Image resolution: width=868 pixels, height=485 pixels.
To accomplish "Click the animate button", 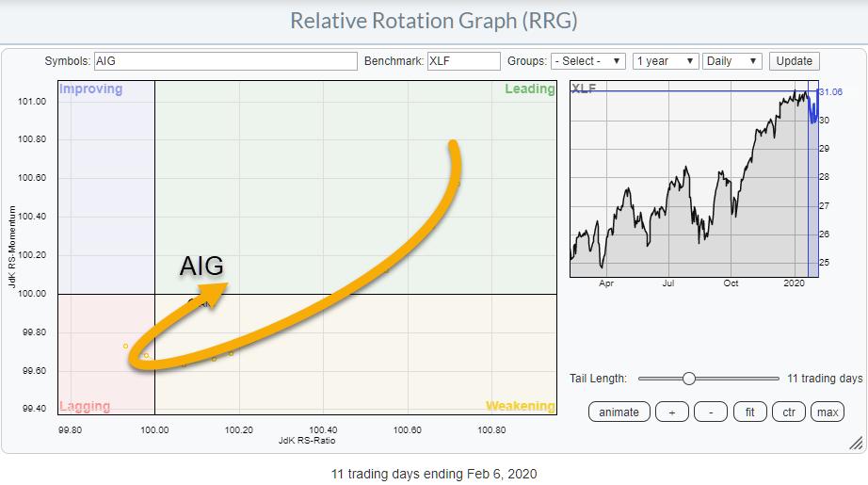I will pos(619,412).
